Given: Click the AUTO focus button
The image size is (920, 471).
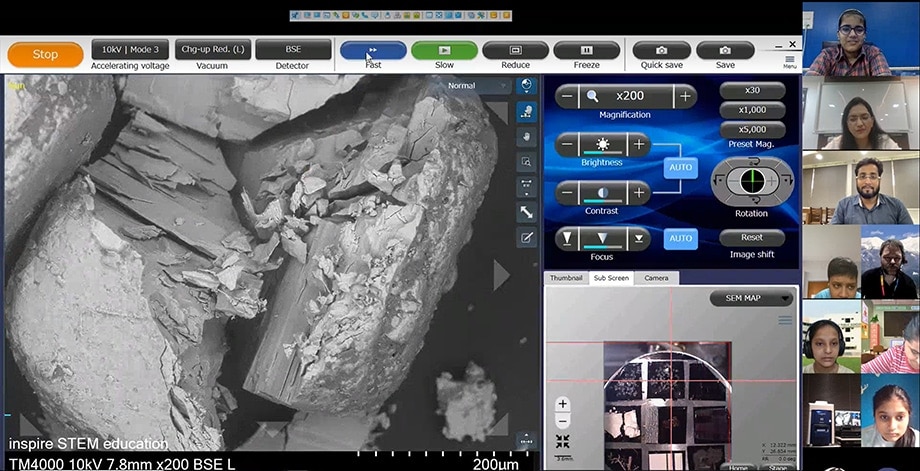Looking at the screenshot, I should (681, 238).
